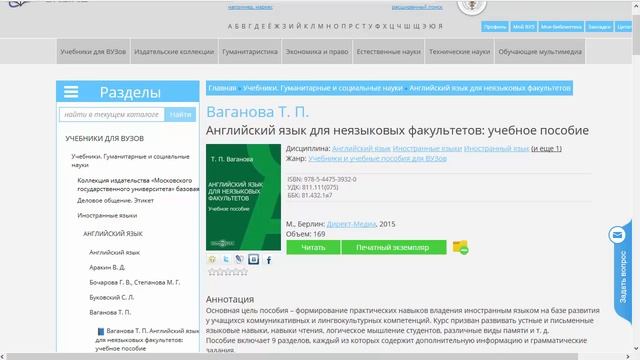The image size is (640, 360).
Task: Select УЧЕБНИКИ ДЛЯ ВУЗОВ in sidebar tree
Action: click(x=104, y=139)
